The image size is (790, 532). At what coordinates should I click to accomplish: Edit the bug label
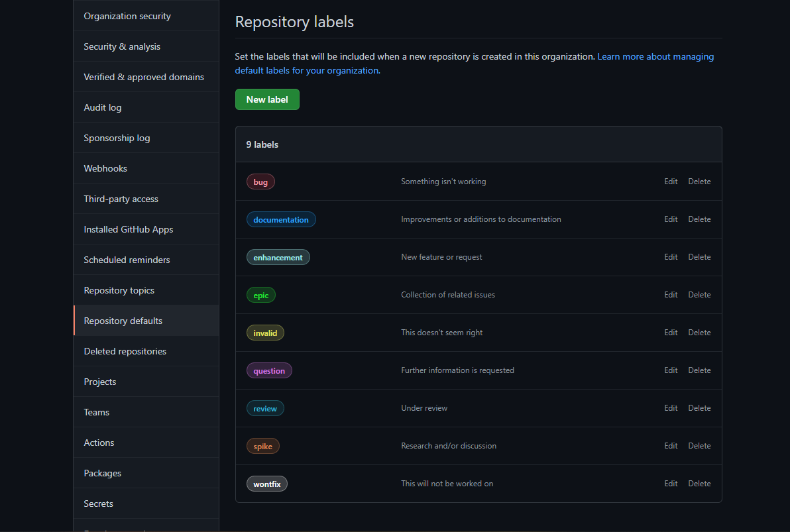pos(671,182)
